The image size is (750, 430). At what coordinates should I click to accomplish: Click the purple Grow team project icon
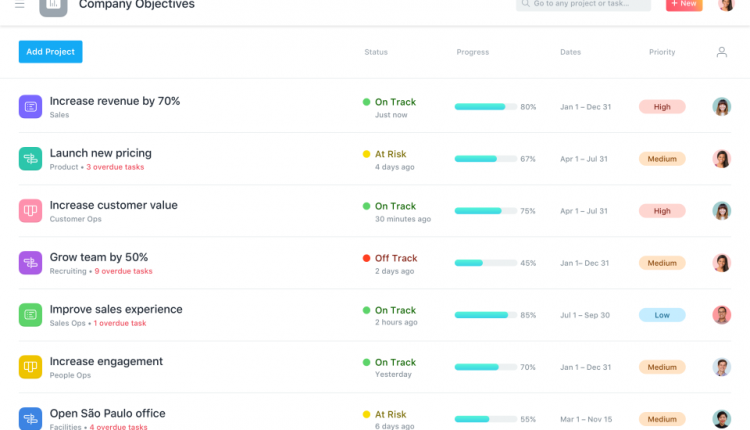click(30, 262)
